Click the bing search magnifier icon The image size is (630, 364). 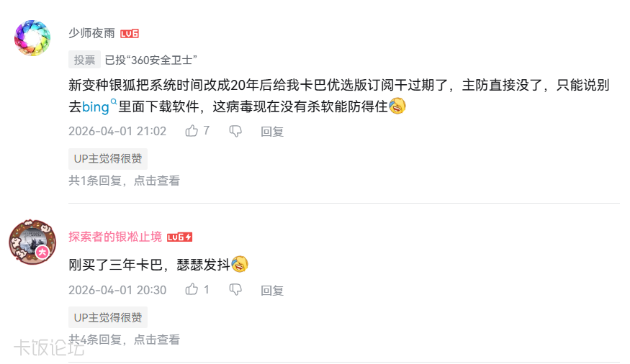113,103
